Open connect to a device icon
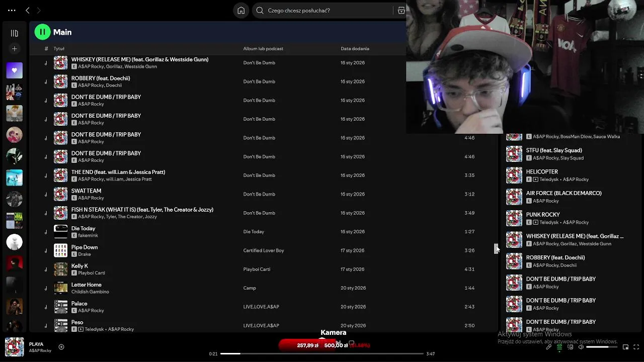 coord(571,347)
